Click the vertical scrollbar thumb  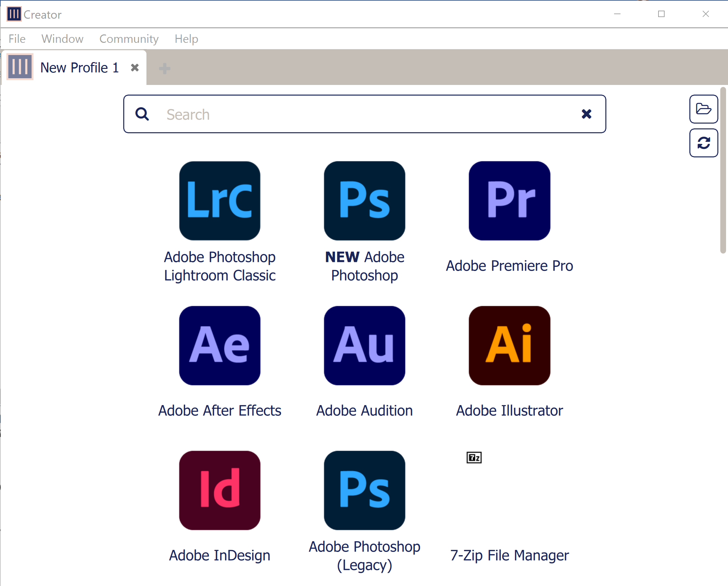pyautogui.click(x=723, y=171)
